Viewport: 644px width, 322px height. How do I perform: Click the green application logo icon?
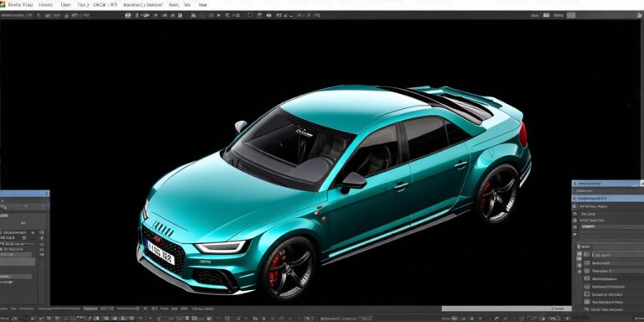[3, 5]
